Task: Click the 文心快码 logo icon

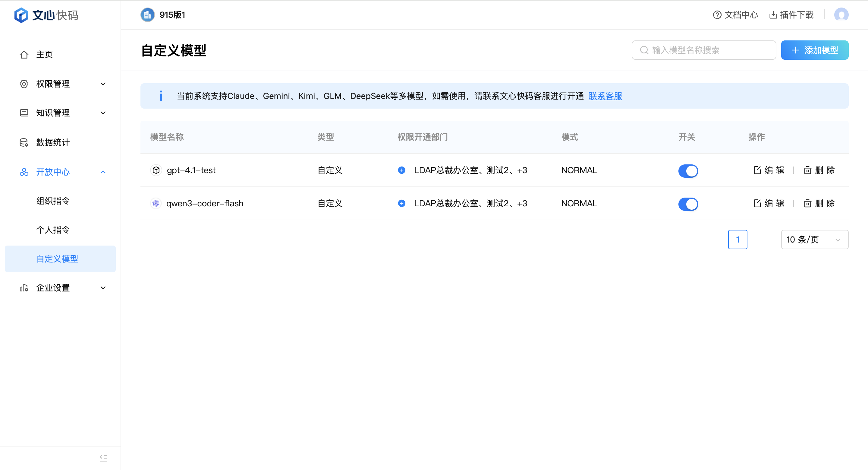Action: pyautogui.click(x=21, y=15)
